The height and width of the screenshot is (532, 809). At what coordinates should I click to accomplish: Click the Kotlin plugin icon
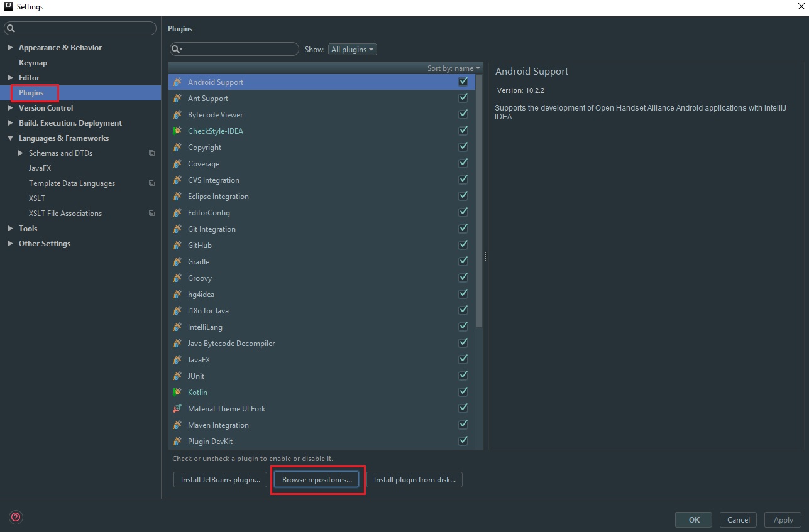177,393
